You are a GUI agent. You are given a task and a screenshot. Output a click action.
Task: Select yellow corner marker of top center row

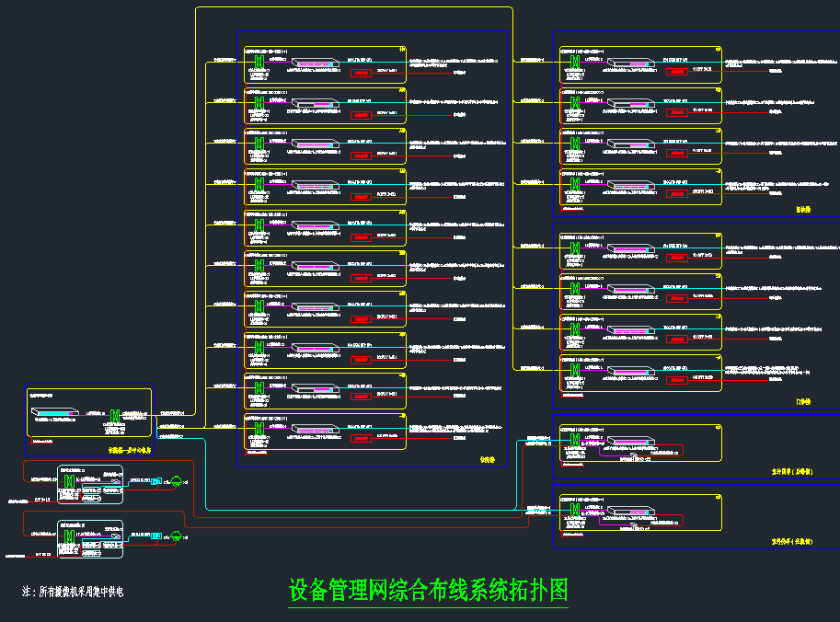click(401, 50)
